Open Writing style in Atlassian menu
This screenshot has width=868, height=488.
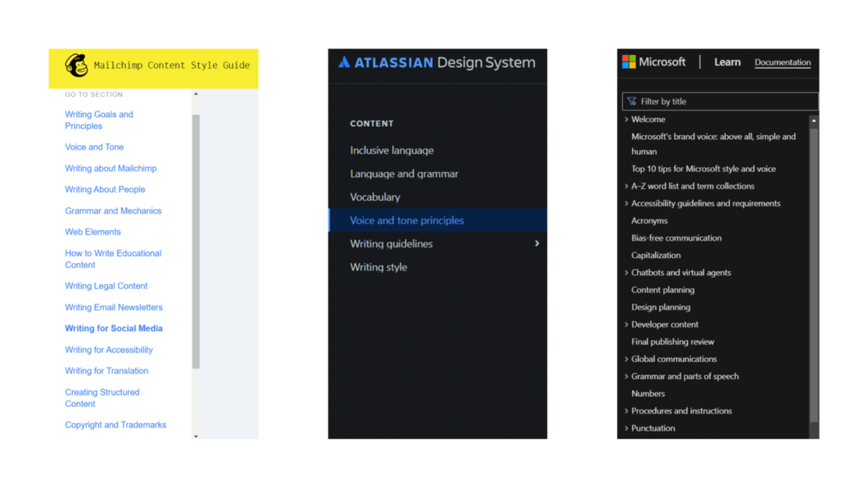pyautogui.click(x=378, y=267)
